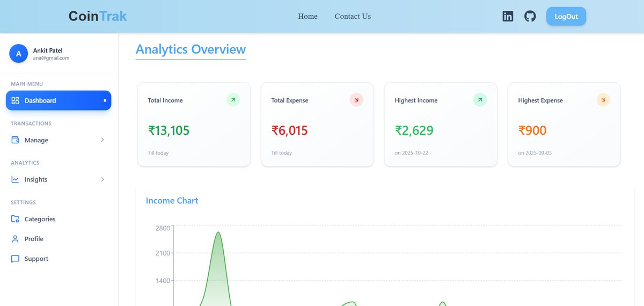Click the 1400 y-axis label
The height and width of the screenshot is (306, 644).
pos(163,281)
